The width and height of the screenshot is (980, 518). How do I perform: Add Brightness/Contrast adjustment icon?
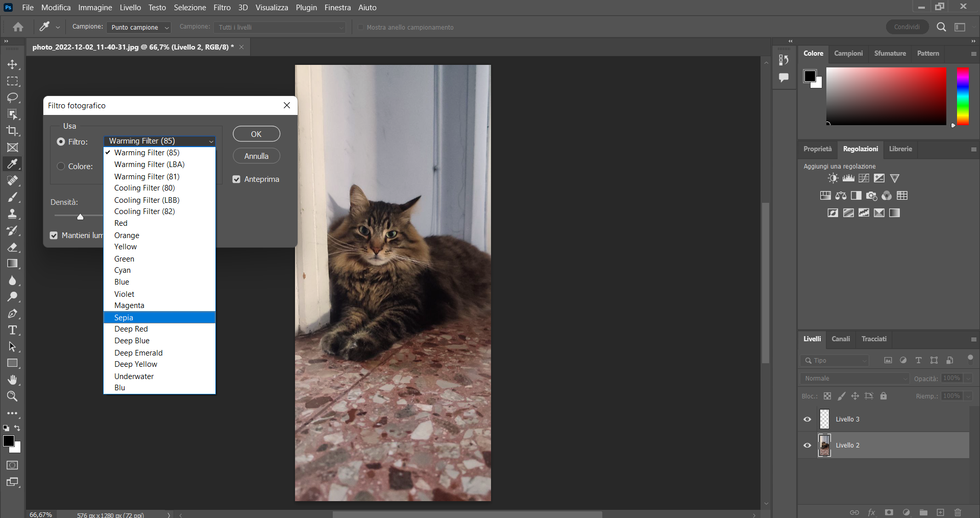(833, 178)
